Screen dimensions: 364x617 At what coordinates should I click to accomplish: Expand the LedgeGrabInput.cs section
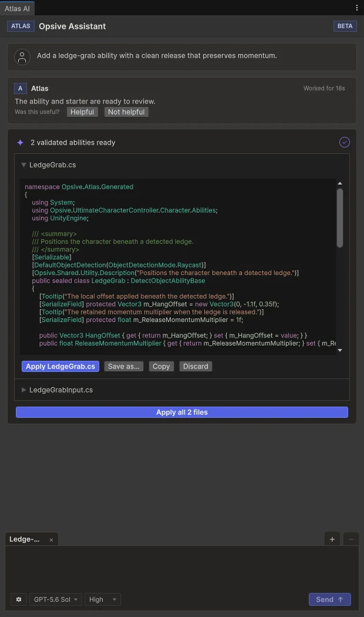click(23, 390)
